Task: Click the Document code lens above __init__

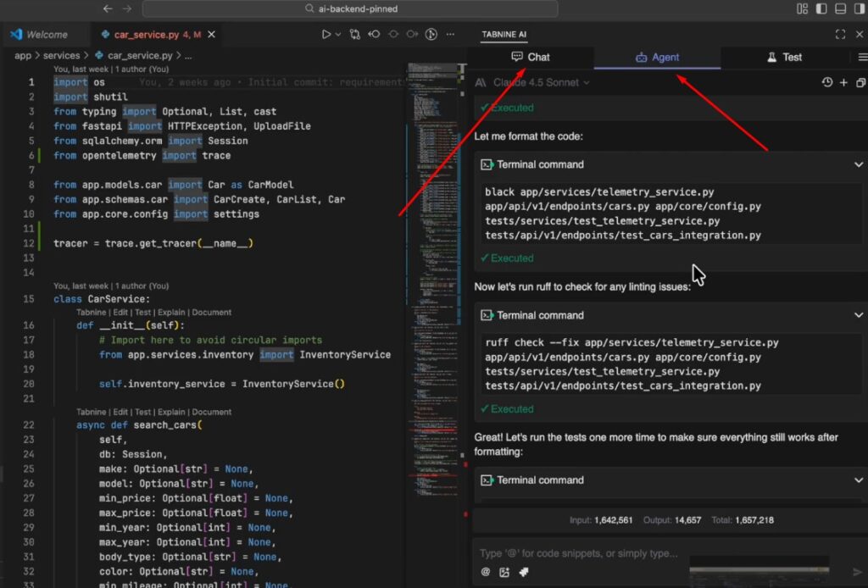Action: point(211,312)
